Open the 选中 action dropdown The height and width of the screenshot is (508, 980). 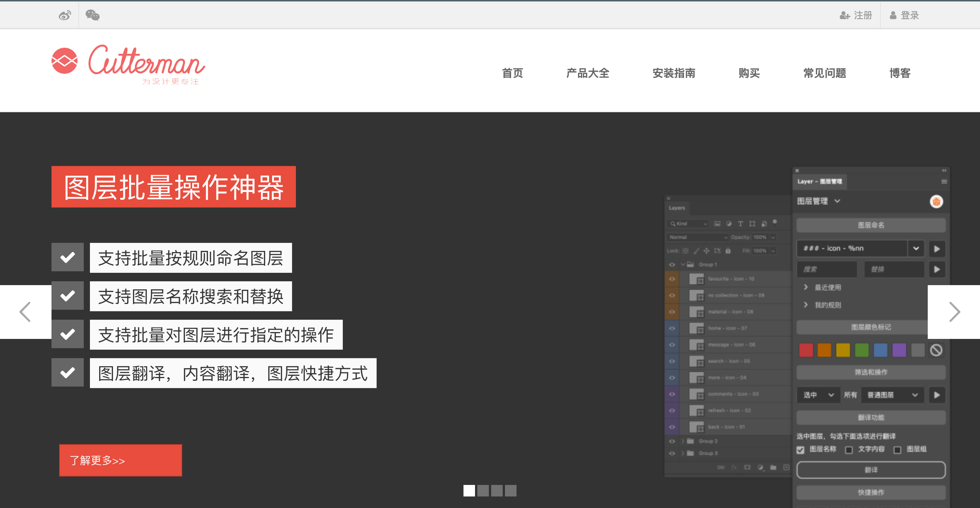coord(819,395)
